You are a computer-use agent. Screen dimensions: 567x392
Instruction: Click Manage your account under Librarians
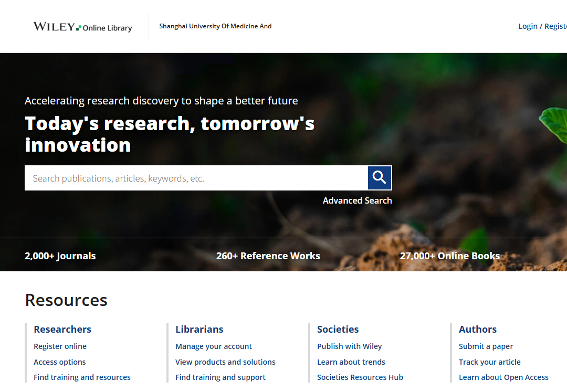tap(214, 346)
